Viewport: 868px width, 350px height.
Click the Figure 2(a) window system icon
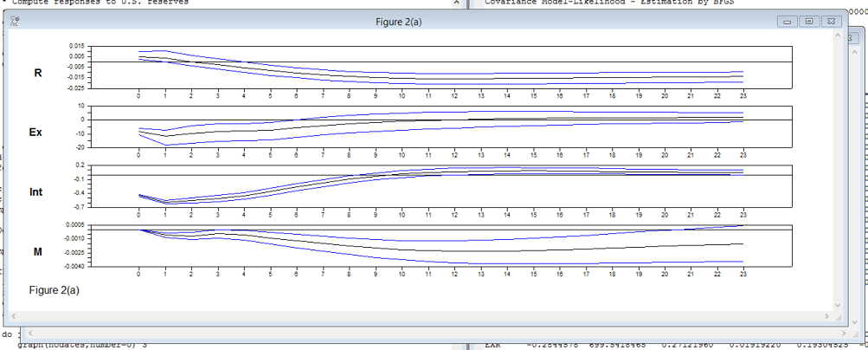[16, 22]
